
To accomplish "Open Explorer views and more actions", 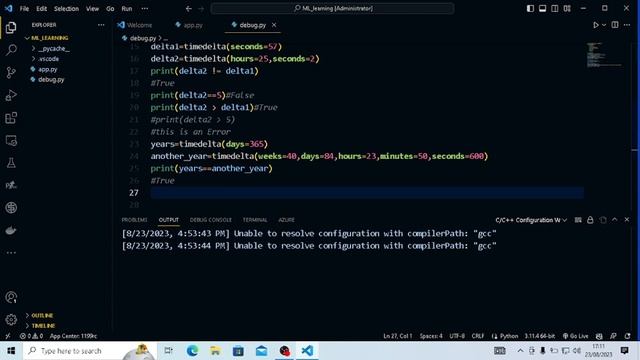I will [101, 25].
